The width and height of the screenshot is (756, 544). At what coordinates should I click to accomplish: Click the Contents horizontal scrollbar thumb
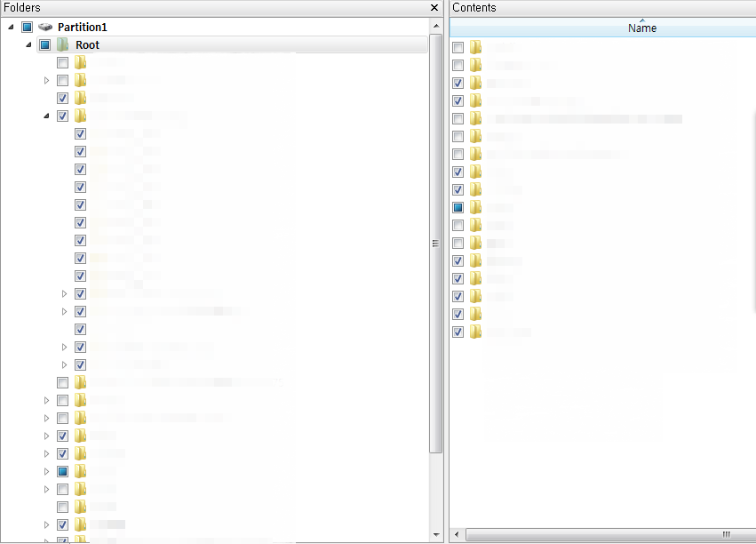pos(611,534)
